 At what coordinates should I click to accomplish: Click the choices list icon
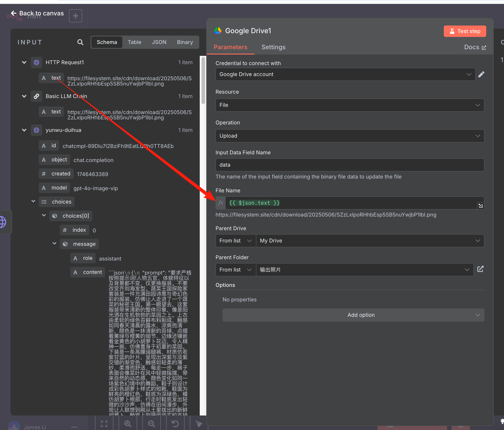pyautogui.click(x=44, y=202)
